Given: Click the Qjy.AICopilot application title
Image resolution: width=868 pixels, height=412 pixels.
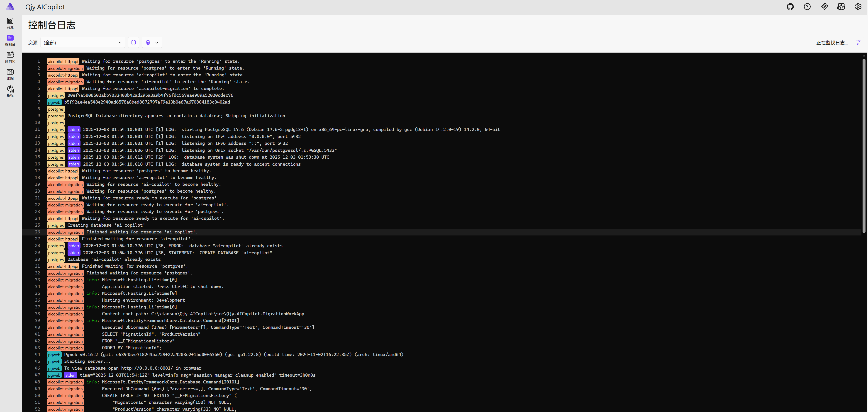Looking at the screenshot, I should pyautogui.click(x=45, y=7).
